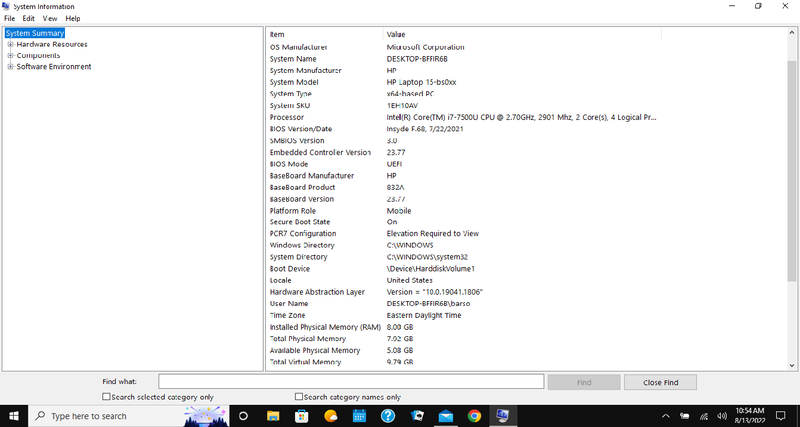Open the Action Center notifications icon
This screenshot has height=427, width=800.
781,416
